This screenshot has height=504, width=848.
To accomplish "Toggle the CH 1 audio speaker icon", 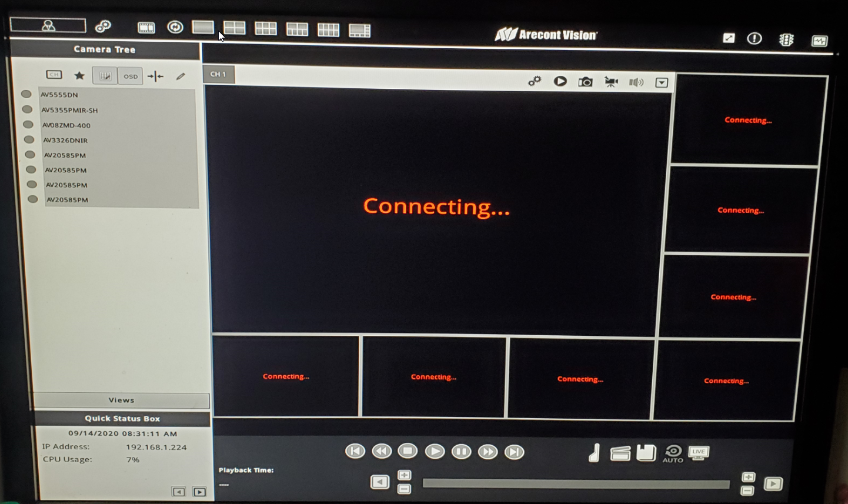I will (636, 82).
